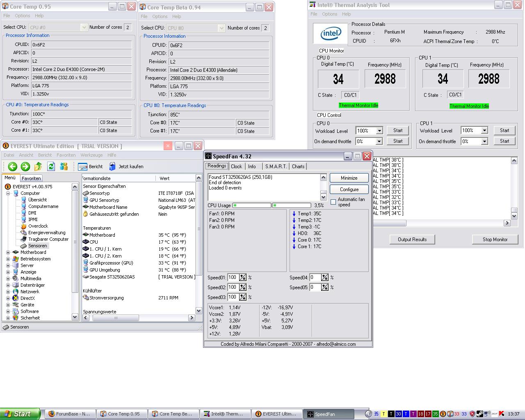Click the EVEREST forward arrow toolbar icon
This screenshot has height=420, width=525.
point(25,166)
